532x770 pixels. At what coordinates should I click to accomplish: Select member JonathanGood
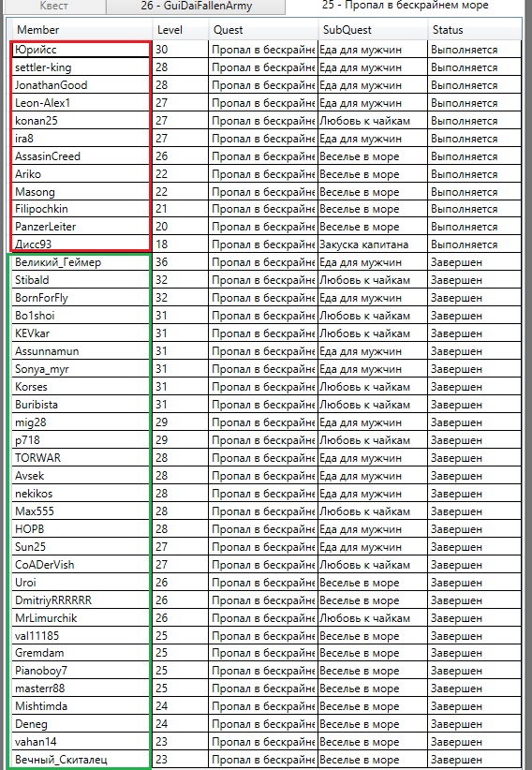pos(81,85)
